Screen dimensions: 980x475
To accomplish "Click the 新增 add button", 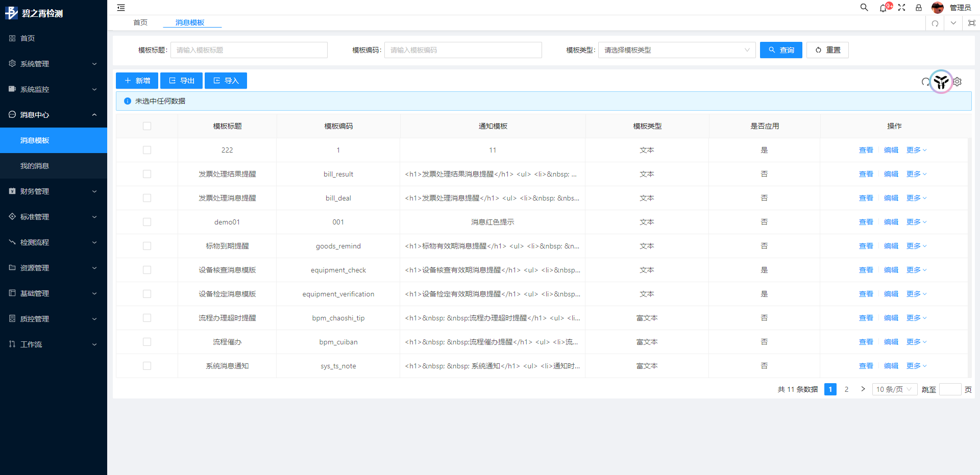I will (137, 81).
